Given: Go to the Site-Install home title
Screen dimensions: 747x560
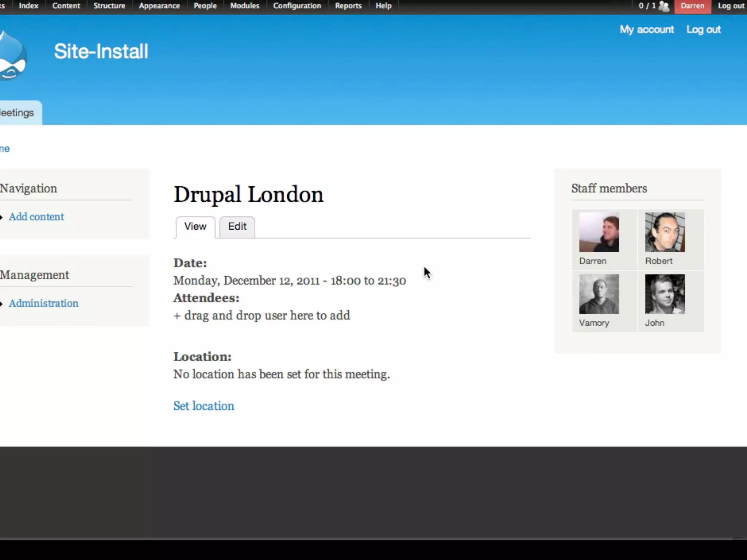Looking at the screenshot, I should click(101, 51).
